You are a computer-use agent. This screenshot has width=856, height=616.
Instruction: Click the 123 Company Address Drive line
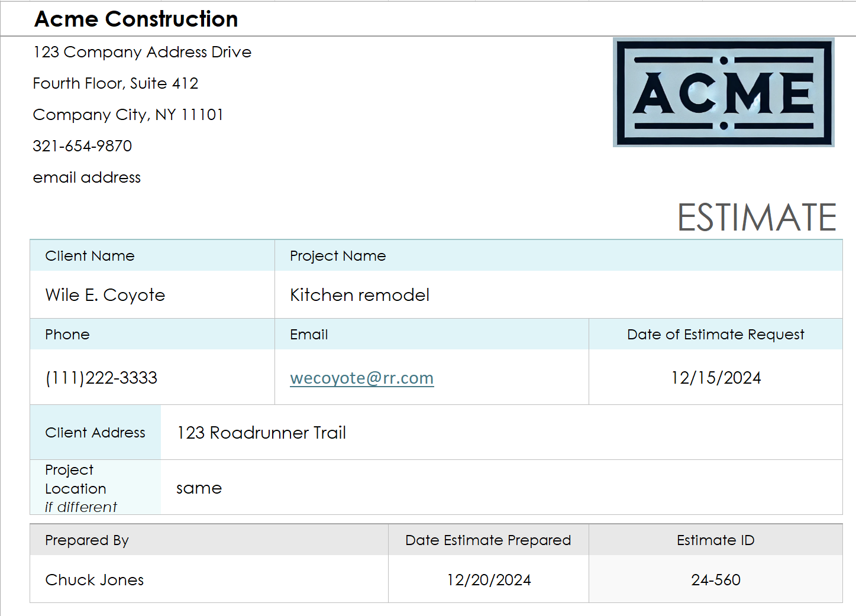[142, 52]
